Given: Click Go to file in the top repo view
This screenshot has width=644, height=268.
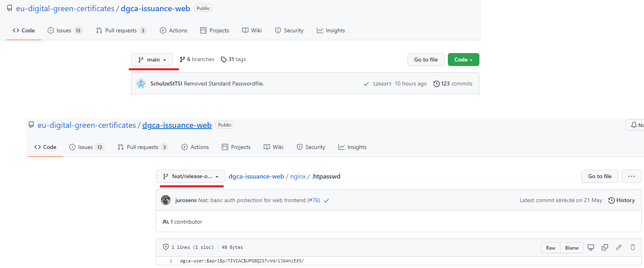Looking at the screenshot, I should (x=426, y=60).
